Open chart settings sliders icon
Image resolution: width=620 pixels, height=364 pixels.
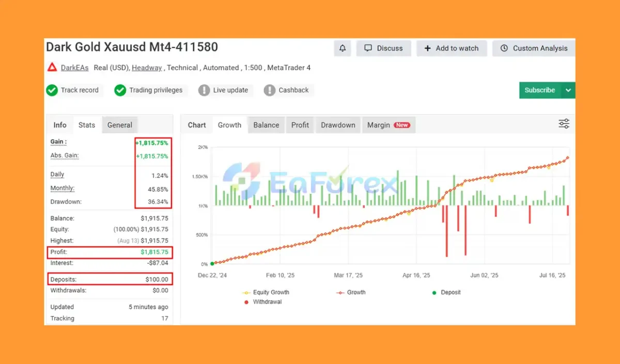pyautogui.click(x=564, y=124)
